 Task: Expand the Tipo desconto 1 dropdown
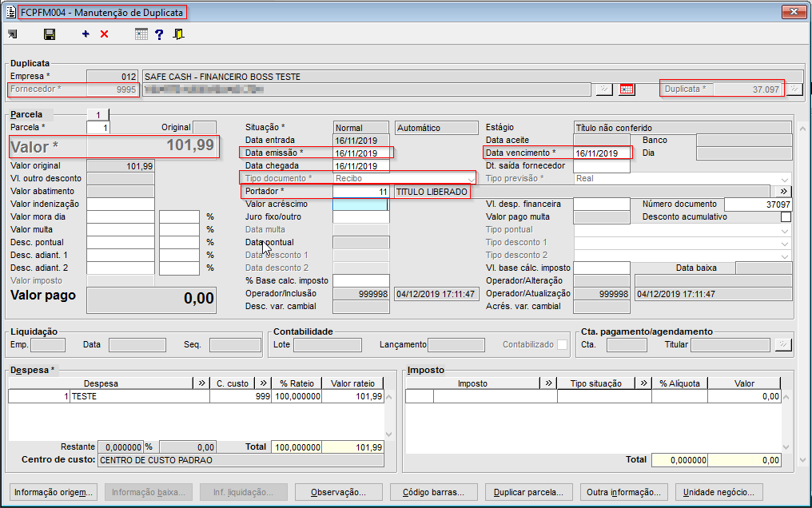(786, 243)
